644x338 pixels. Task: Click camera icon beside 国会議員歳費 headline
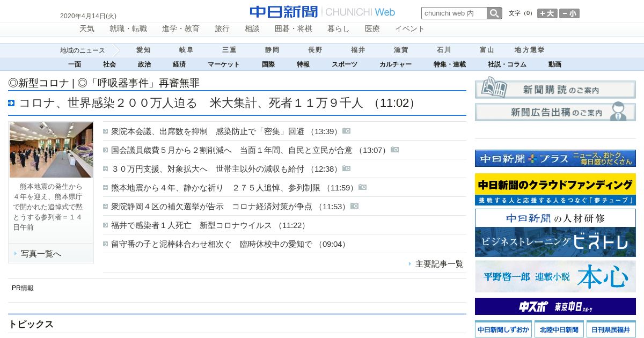pos(395,150)
